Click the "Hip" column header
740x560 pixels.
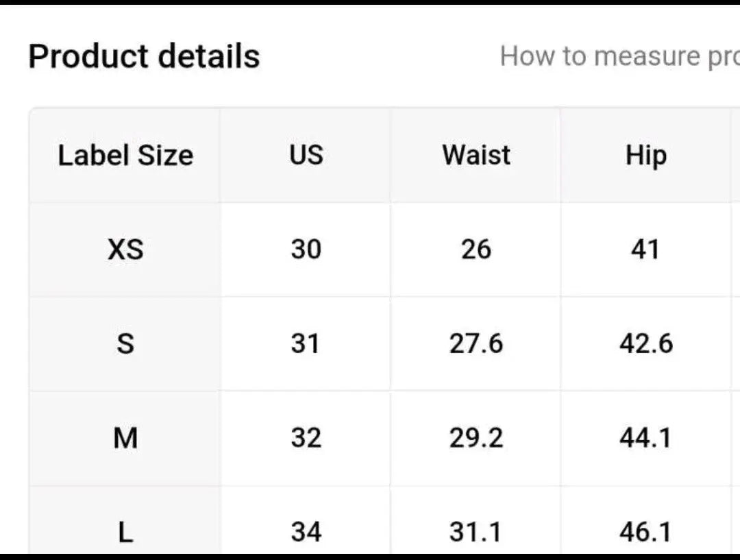point(645,156)
